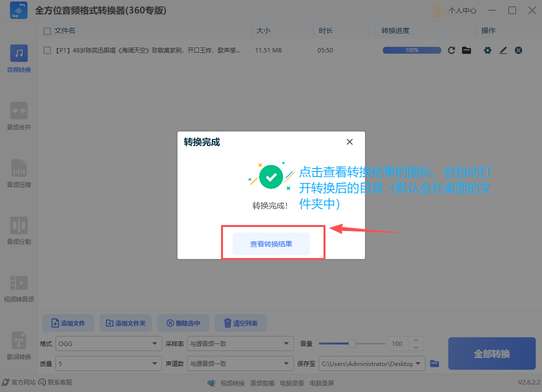
Task: Open the output folder icon for the converted file
Action: [466, 50]
